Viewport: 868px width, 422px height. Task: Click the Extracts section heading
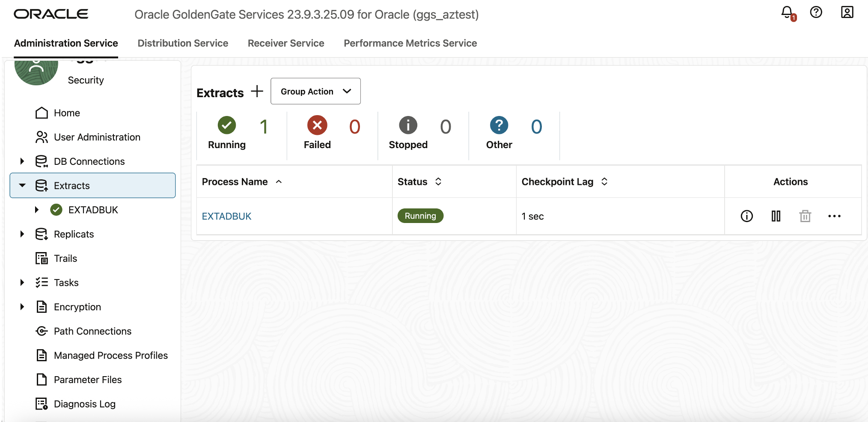[x=220, y=93]
